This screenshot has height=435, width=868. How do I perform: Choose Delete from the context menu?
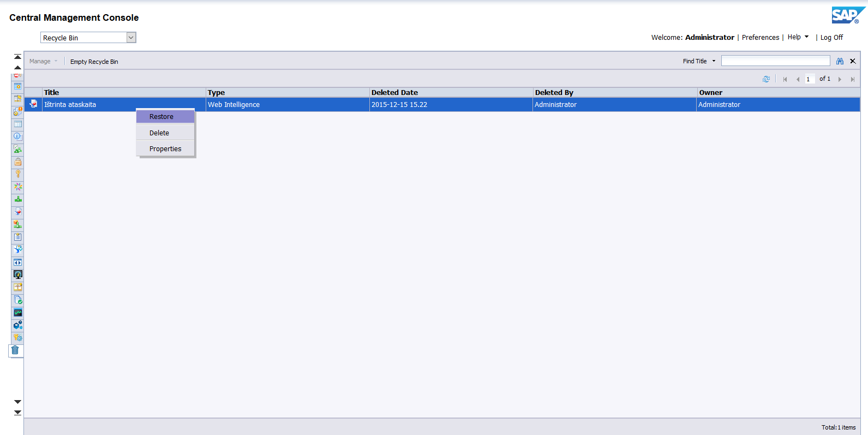point(165,133)
